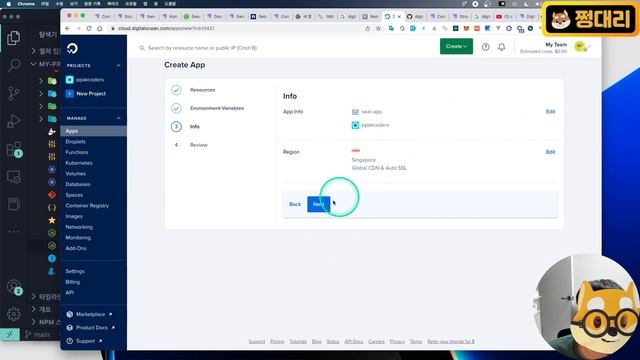640x360 pixels.
Task: Click the New Project plus icon
Action: (x=69, y=93)
